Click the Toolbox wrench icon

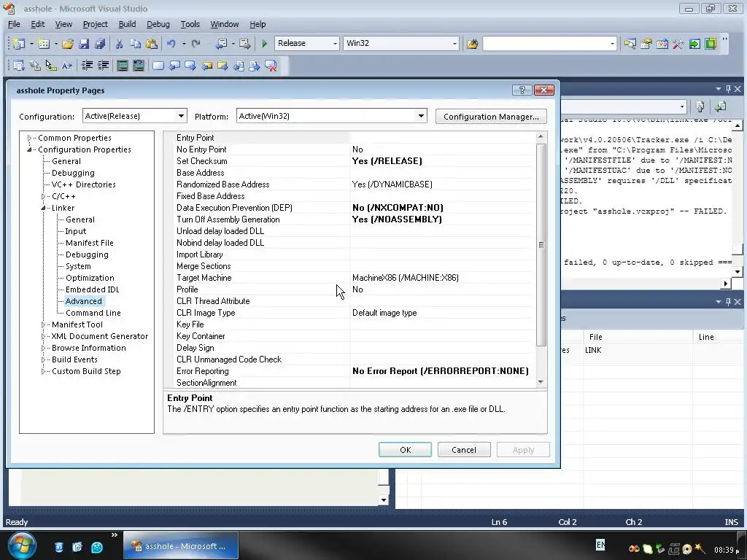(x=678, y=44)
